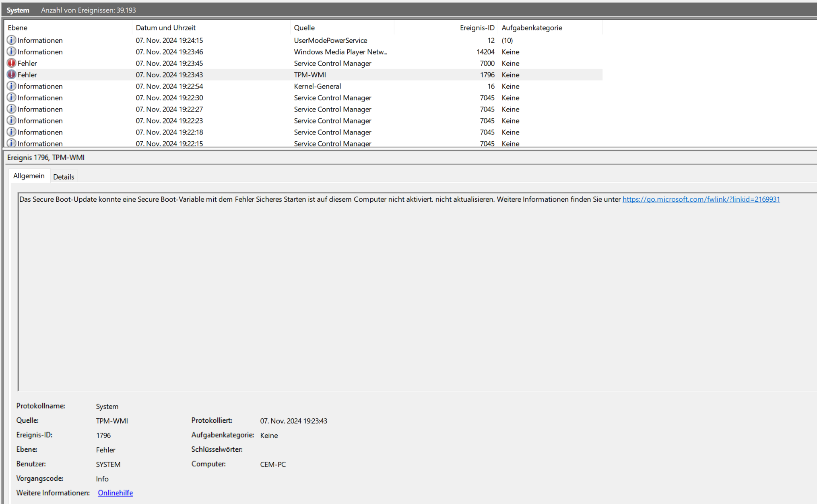Select the Service Control Manager 7000 error row
Image resolution: width=817 pixels, height=504 pixels.
pyautogui.click(x=332, y=63)
